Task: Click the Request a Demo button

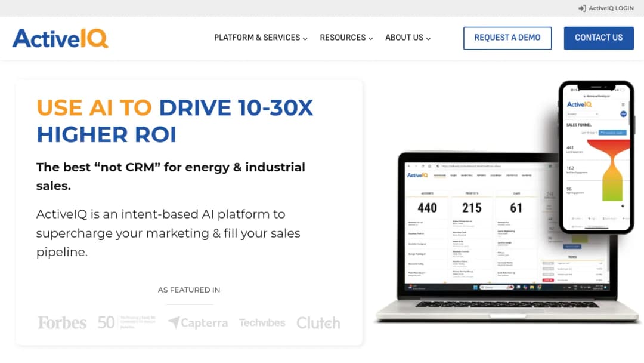Action: click(x=507, y=38)
